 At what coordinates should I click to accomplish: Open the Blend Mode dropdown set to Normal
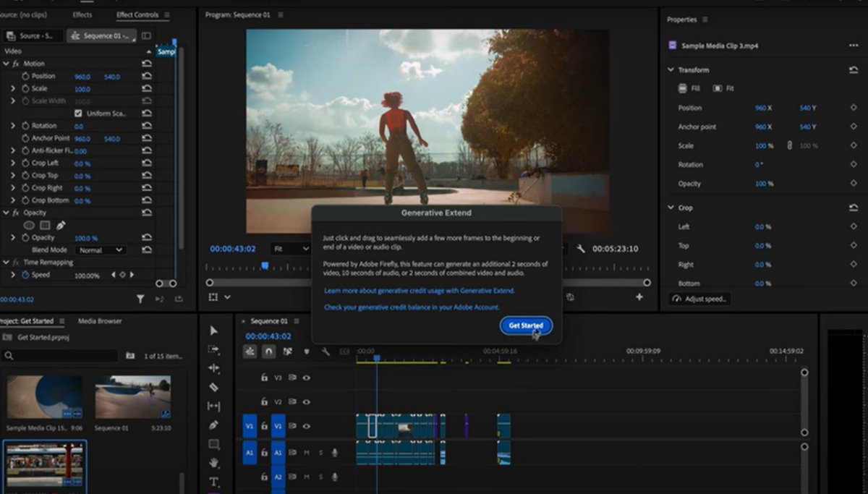[x=100, y=250]
